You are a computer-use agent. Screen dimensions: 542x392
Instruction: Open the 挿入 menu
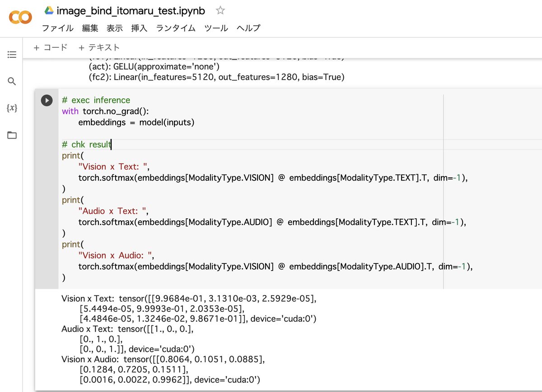[139, 28]
